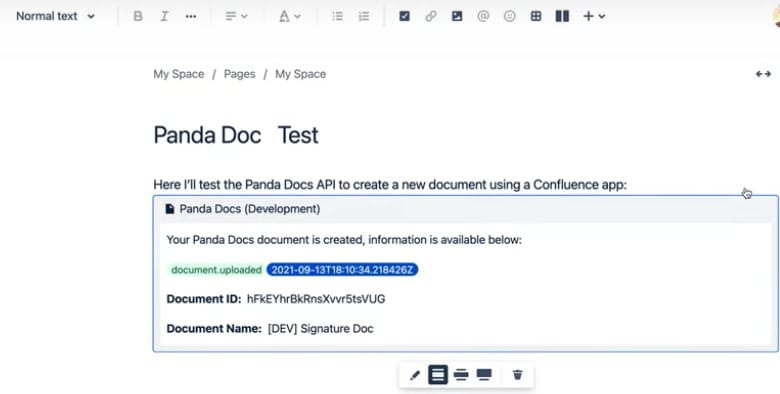The width and height of the screenshot is (780, 394).
Task: Click the intro paragraph about Panda Docs API
Action: [x=390, y=185]
